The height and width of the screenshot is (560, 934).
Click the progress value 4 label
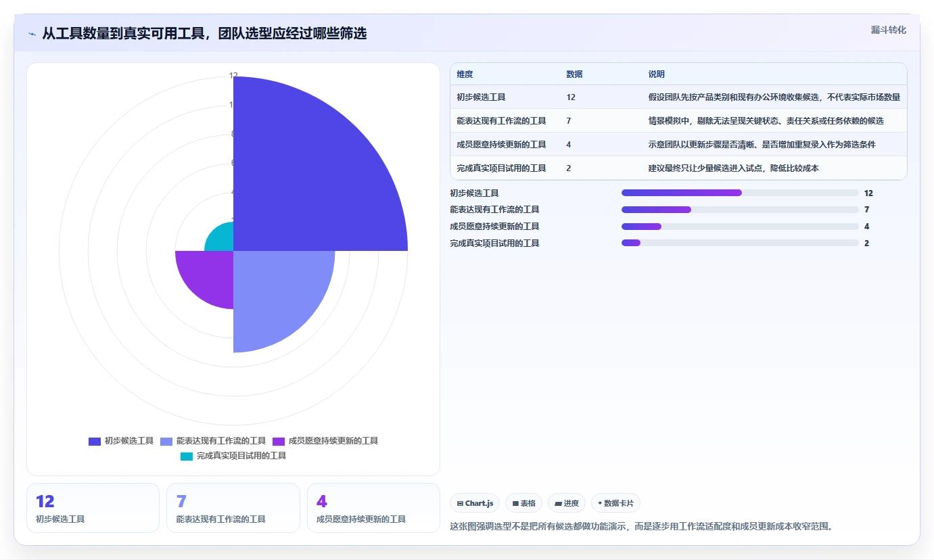click(866, 227)
